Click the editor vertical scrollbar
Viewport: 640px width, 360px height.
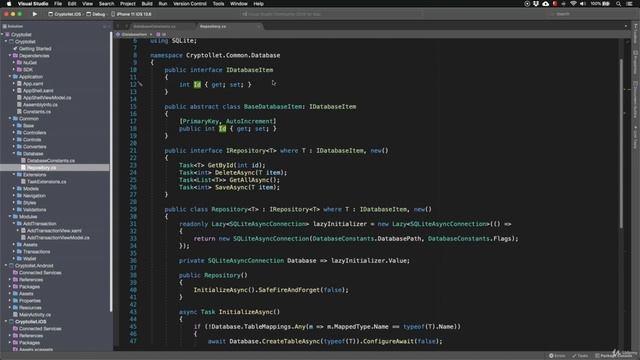[621, 143]
